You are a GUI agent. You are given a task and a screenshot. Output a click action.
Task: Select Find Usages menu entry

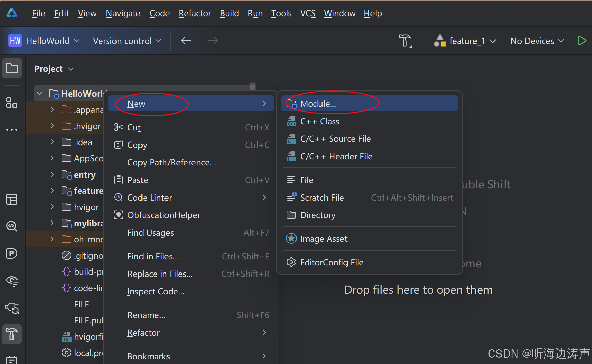[191, 233]
